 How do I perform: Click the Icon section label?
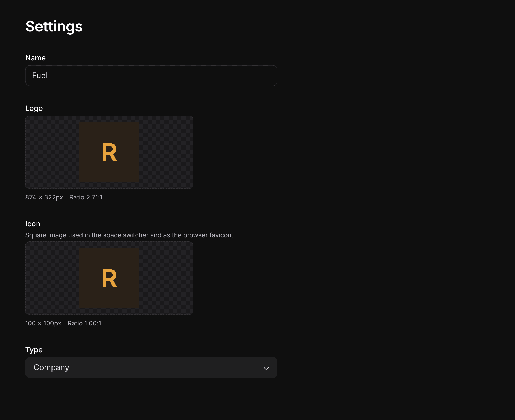(x=33, y=224)
